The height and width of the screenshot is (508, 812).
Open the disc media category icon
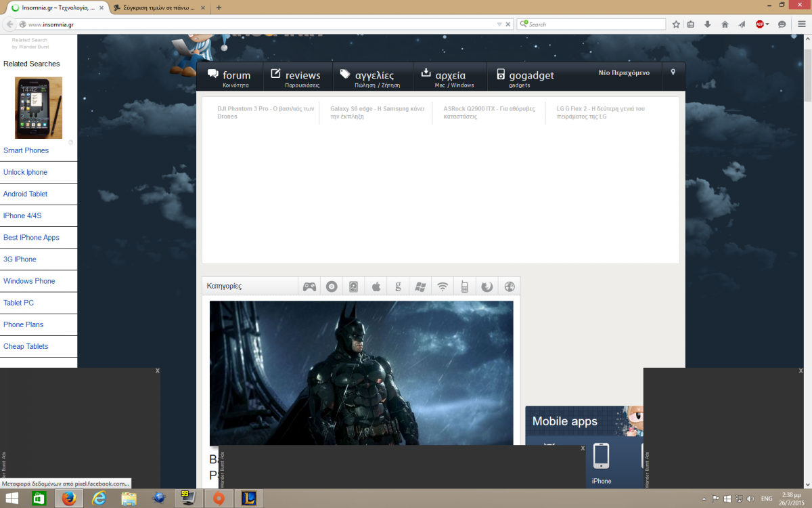(x=332, y=287)
